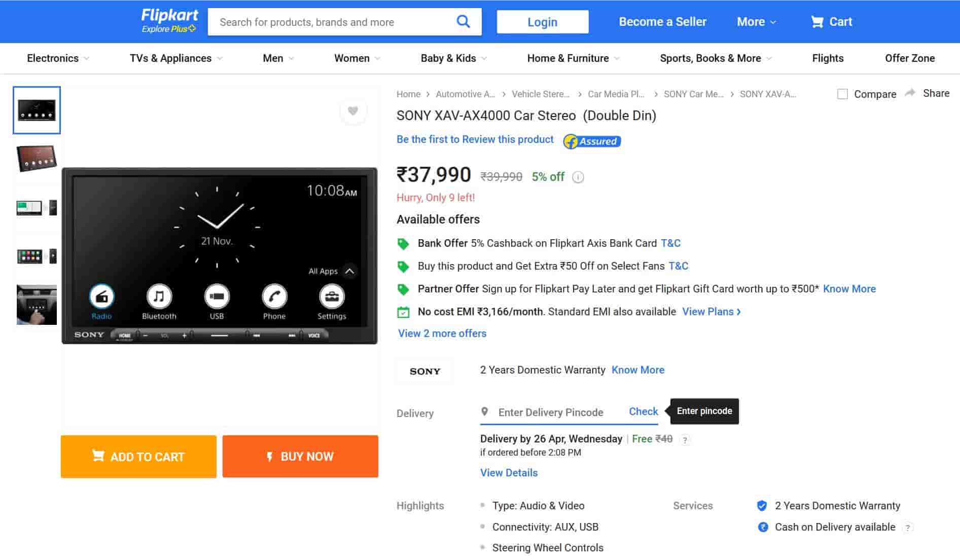This screenshot has width=960, height=560.
Task: Expand the Electronics category dropdown
Action: [58, 58]
